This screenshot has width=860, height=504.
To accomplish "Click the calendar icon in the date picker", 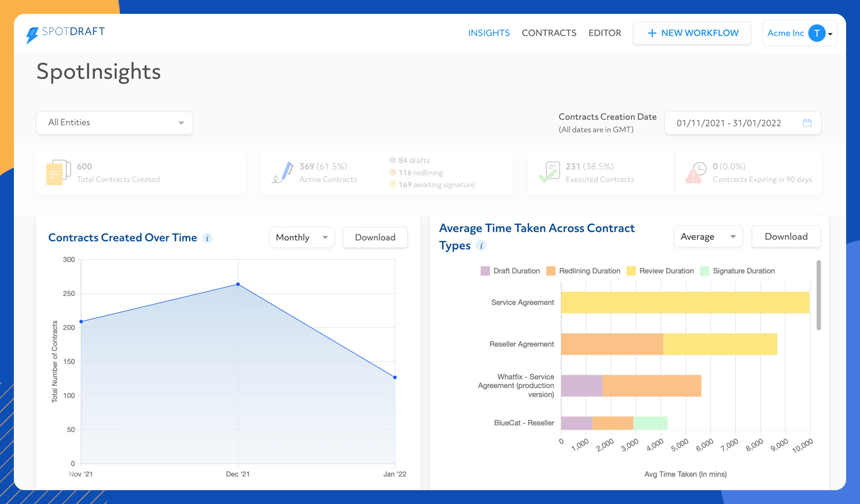I will point(807,123).
